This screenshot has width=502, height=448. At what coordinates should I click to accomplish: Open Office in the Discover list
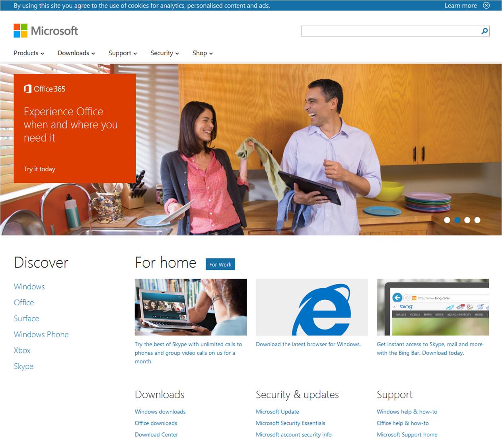(24, 303)
